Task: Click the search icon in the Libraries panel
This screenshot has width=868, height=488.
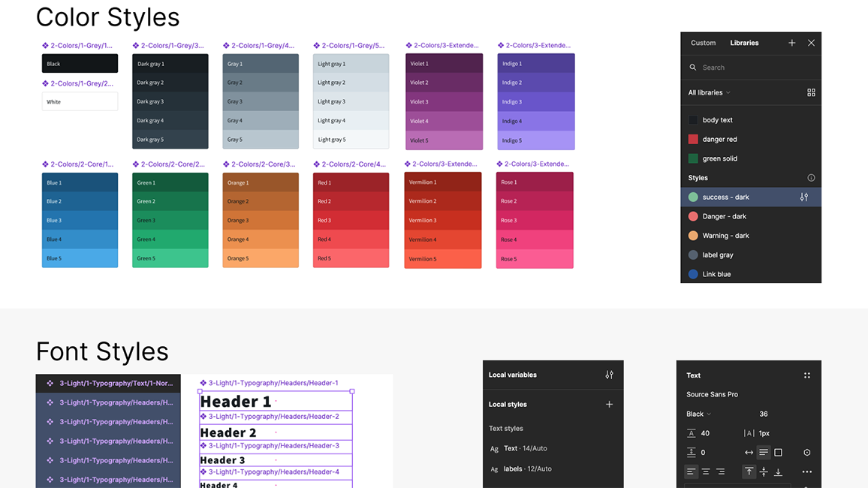Action: [693, 68]
